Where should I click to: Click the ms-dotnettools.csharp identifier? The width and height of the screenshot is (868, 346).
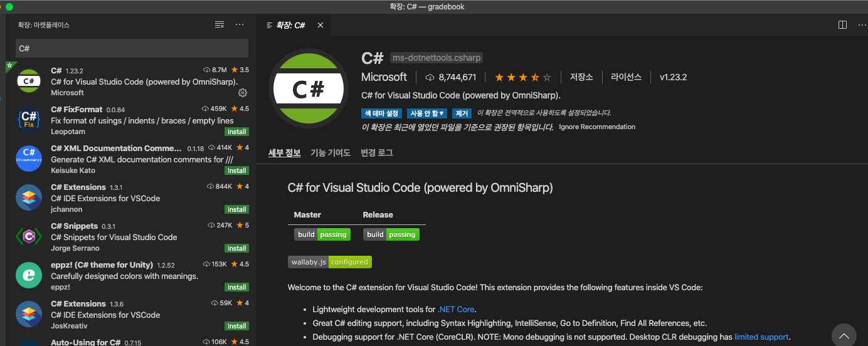click(x=437, y=58)
